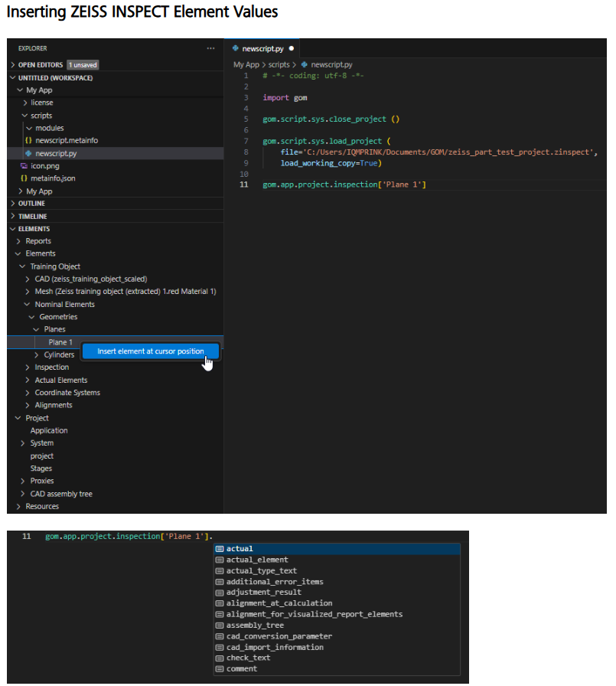Click the '1 unsaved' badge

click(83, 65)
